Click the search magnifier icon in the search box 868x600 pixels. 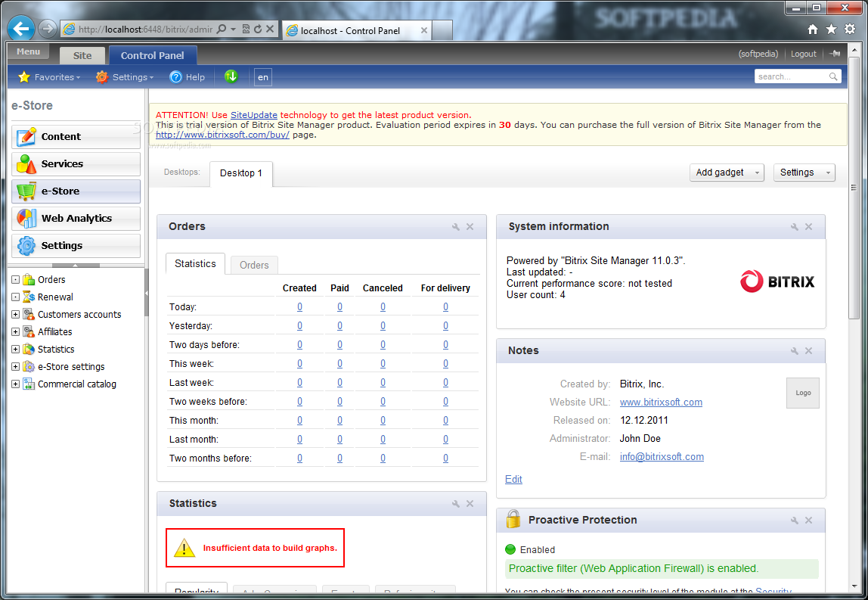pyautogui.click(x=833, y=76)
